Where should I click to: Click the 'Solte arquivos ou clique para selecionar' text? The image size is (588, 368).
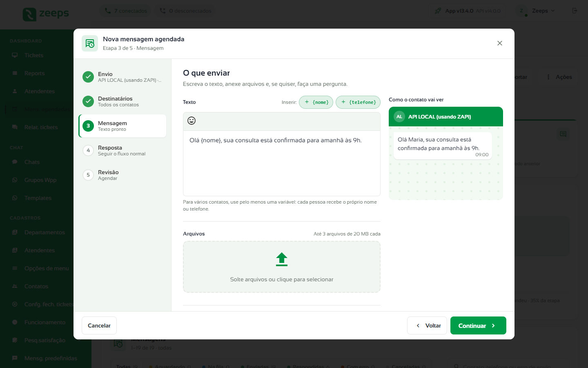(282, 279)
